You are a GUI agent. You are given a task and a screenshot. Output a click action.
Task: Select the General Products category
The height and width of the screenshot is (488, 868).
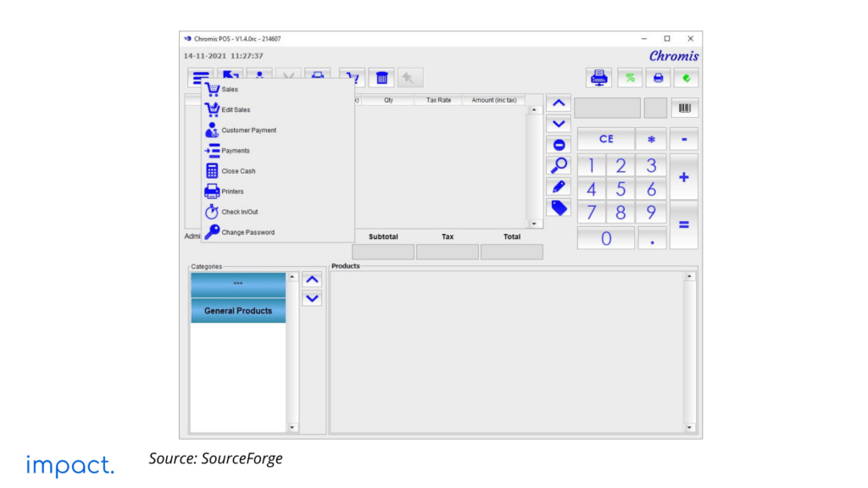pyautogui.click(x=238, y=311)
